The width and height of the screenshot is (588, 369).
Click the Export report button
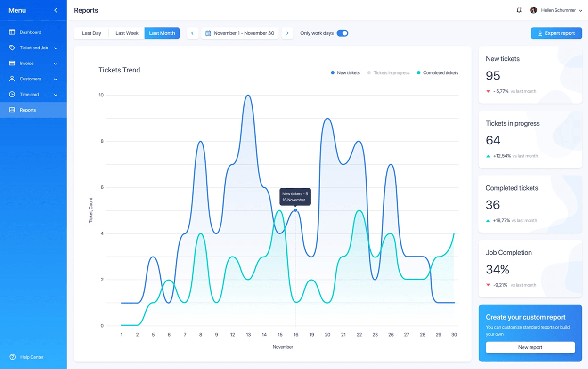556,33
